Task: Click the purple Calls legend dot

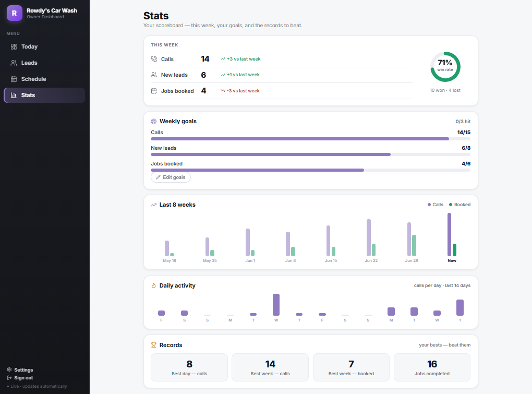Action: (x=429, y=205)
